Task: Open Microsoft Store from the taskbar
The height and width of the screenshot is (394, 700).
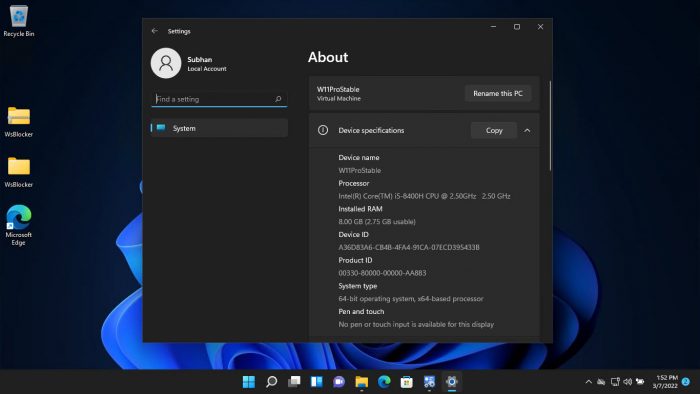Action: [x=407, y=382]
